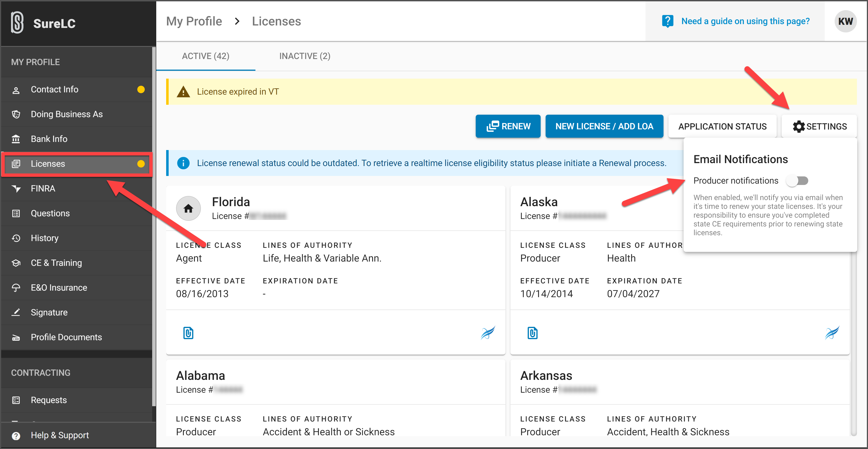This screenshot has width=868, height=449.
Task: Open FINRA in sidebar
Action: 77,189
